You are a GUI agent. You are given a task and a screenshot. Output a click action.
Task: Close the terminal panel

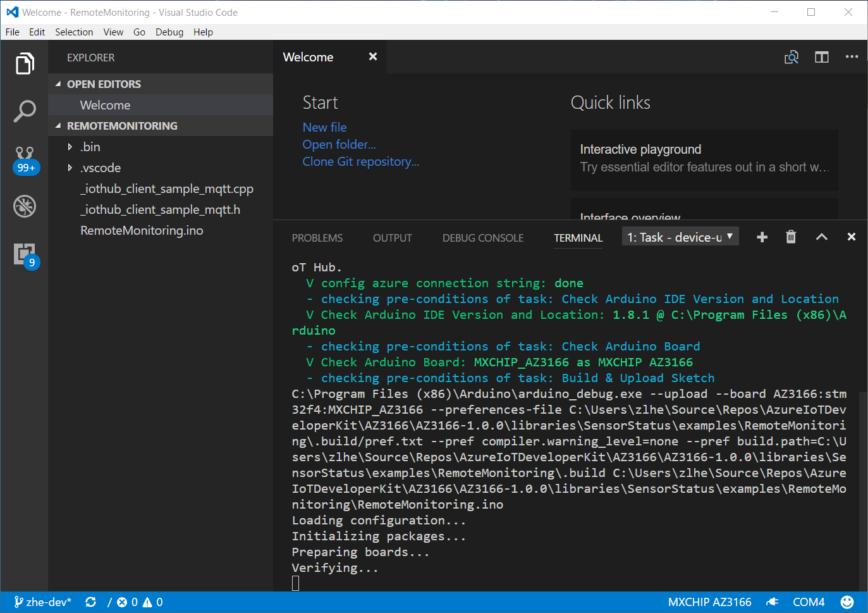tap(852, 237)
